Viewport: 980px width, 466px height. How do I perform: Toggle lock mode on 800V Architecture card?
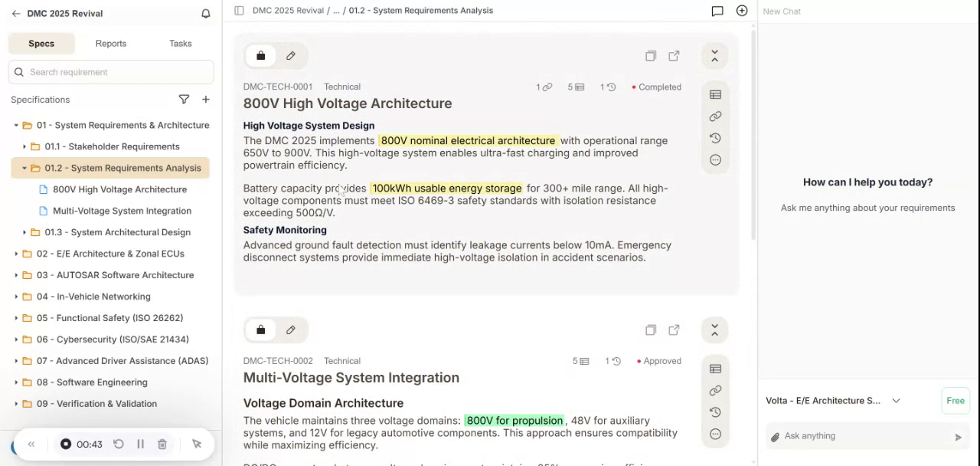point(260,56)
